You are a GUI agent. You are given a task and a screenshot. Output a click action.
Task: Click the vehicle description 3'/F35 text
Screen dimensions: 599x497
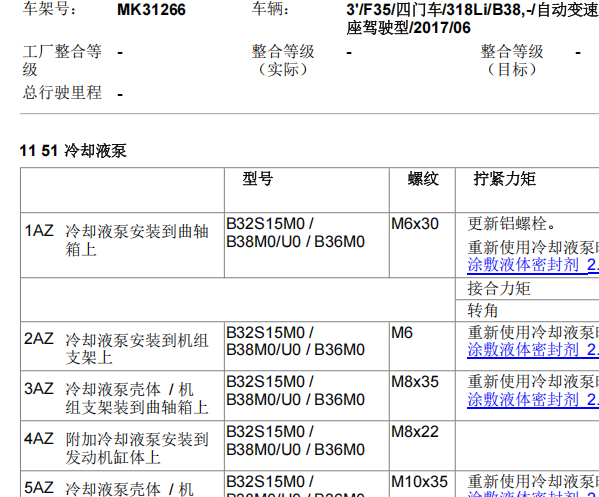pos(473,19)
